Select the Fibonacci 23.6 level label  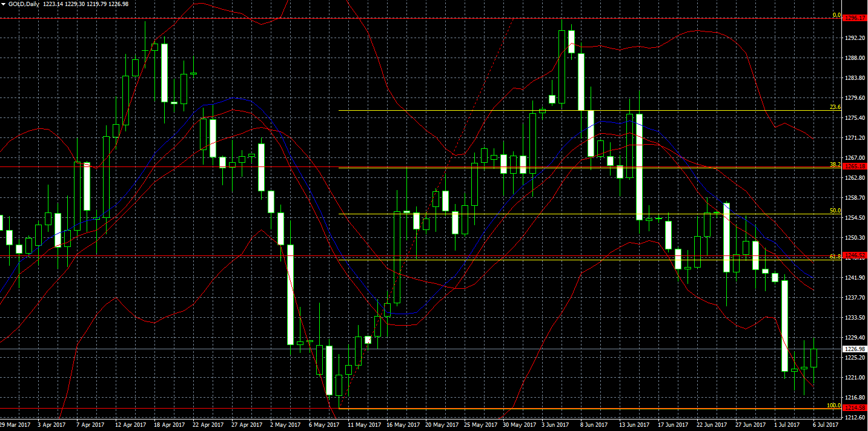click(x=835, y=107)
